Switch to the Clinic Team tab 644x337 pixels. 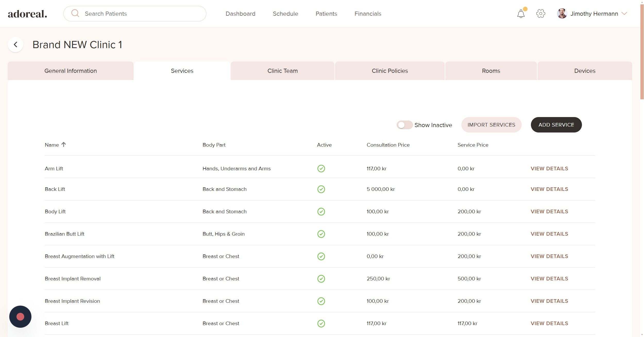282,71
